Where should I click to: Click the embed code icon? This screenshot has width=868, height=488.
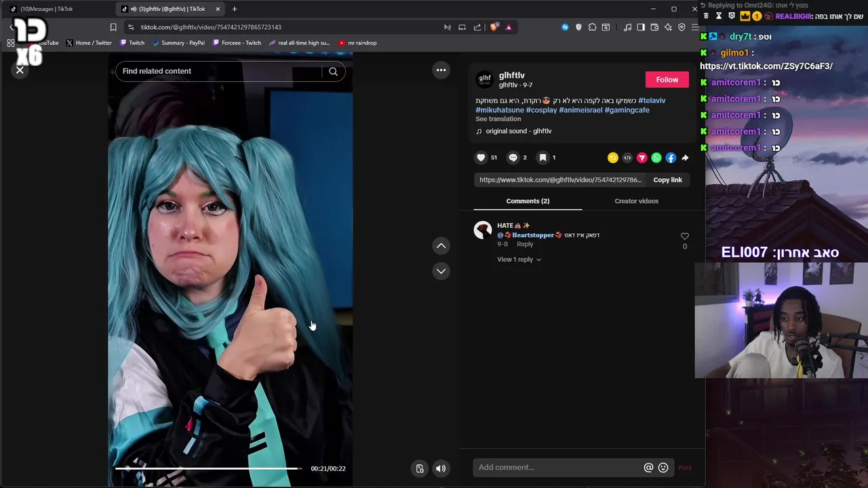pos(627,158)
